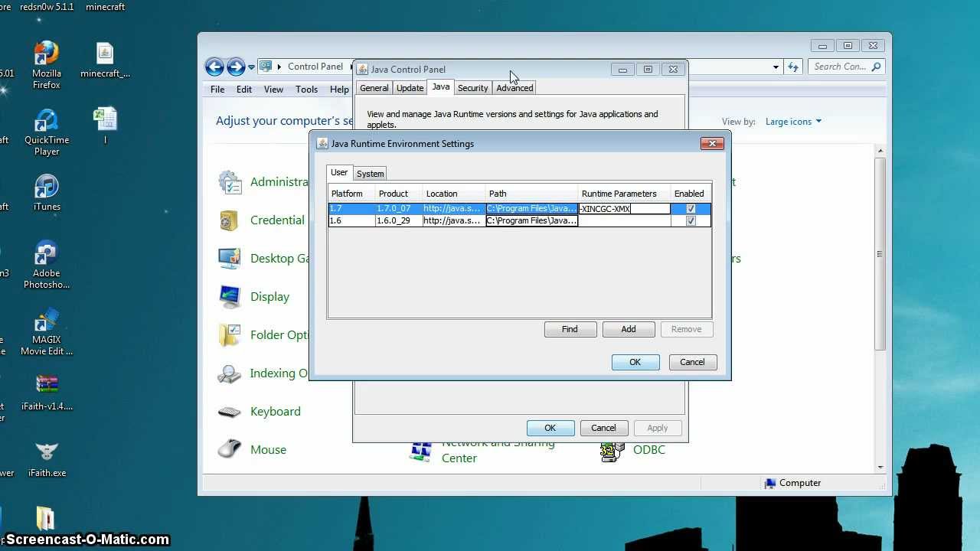Launch iFaith.exe desktop icon
This screenshot has width=980, height=551.
coord(47,458)
